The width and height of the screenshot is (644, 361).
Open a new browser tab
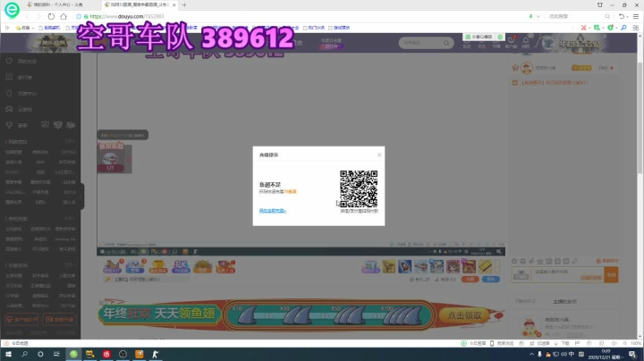pos(184,5)
